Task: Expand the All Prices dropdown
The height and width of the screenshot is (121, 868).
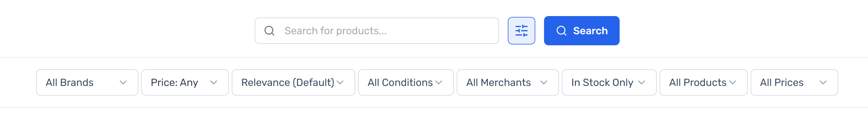Action: pyautogui.click(x=794, y=83)
